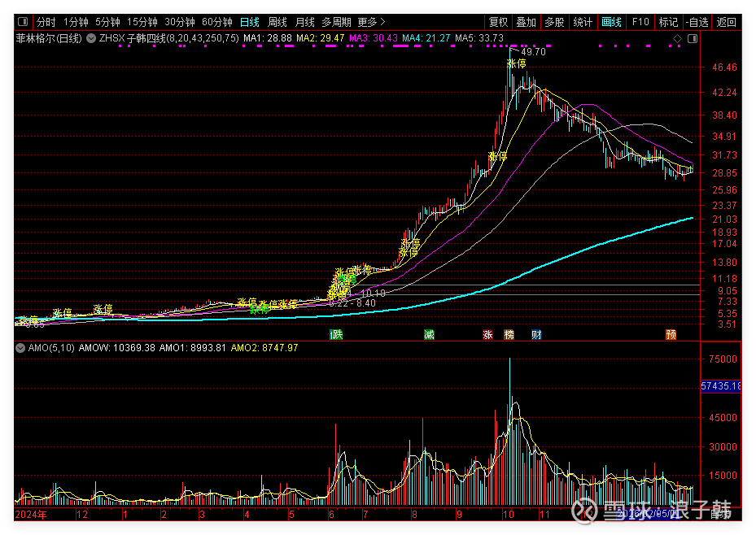
Task: Click the blue 财 event marker
Action: tap(536, 334)
